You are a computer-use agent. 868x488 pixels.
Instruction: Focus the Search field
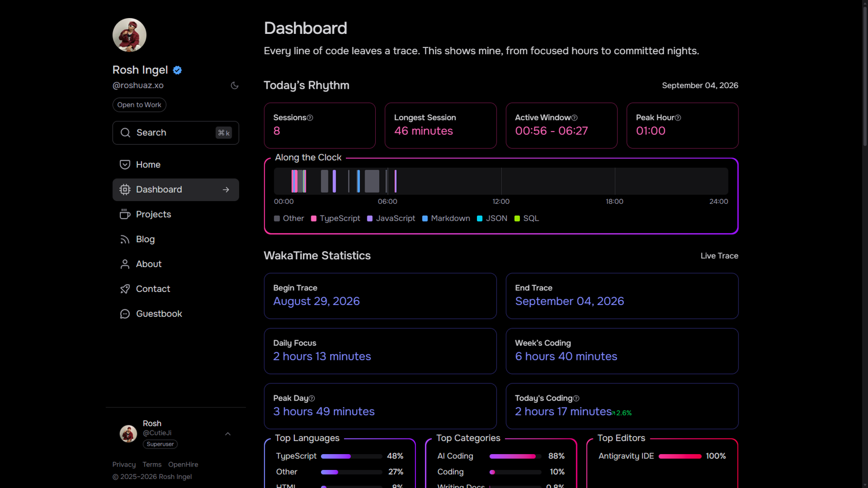pyautogui.click(x=176, y=133)
